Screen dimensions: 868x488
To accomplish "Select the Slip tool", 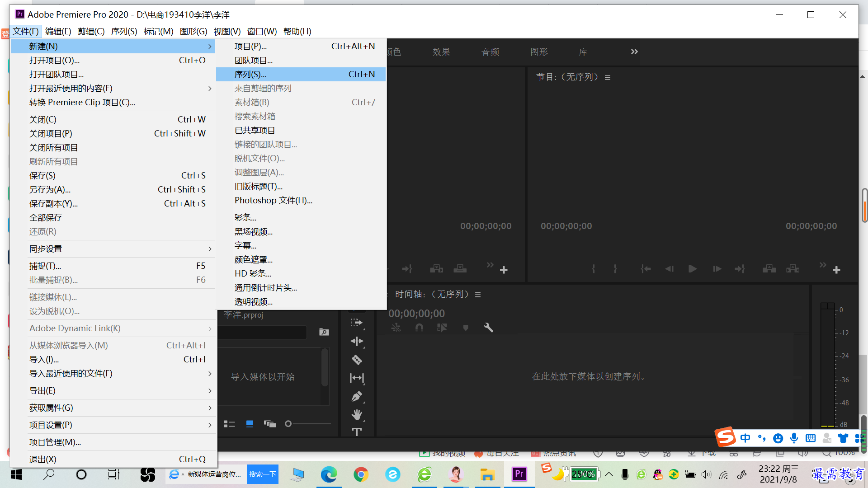I will point(357,378).
